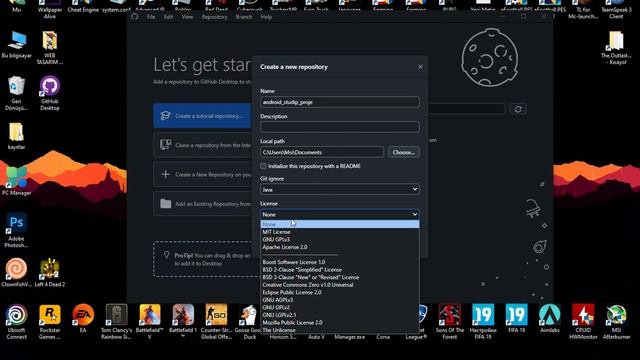Click the refresh icon in GitHub Desktop
Image resolution: width=640 pixels, height=360 pixels.
click(518, 109)
